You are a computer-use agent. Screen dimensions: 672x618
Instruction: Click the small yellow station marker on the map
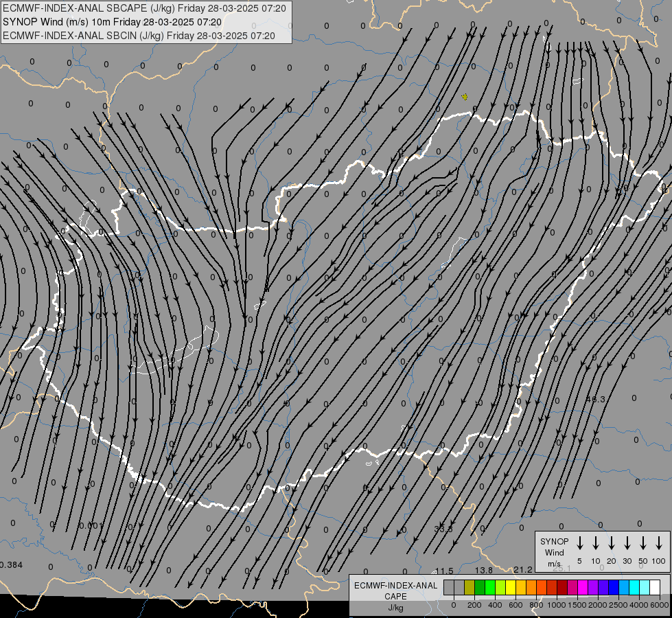click(x=465, y=97)
